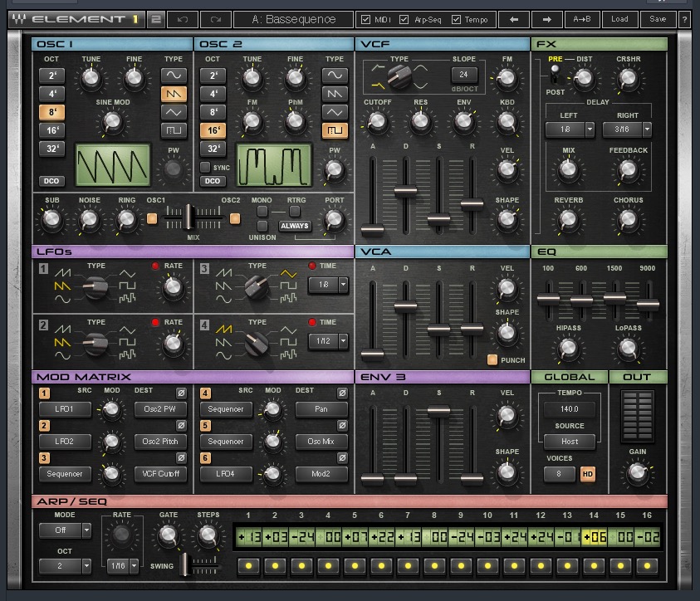Go to next preset with right arrow
Screen dimensions: 700x601
[546, 19]
